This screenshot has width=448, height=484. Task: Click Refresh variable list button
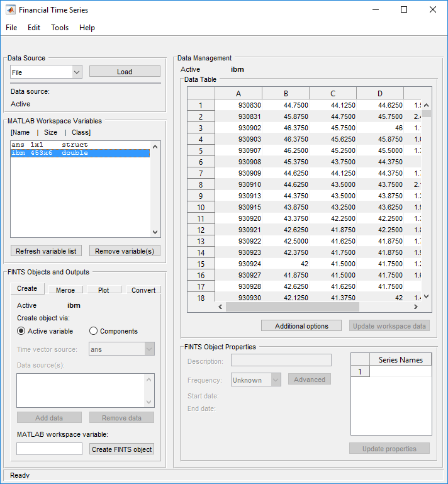click(x=46, y=251)
